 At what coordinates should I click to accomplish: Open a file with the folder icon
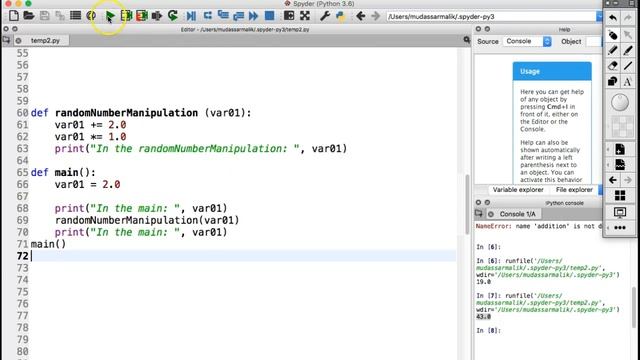click(x=29, y=16)
